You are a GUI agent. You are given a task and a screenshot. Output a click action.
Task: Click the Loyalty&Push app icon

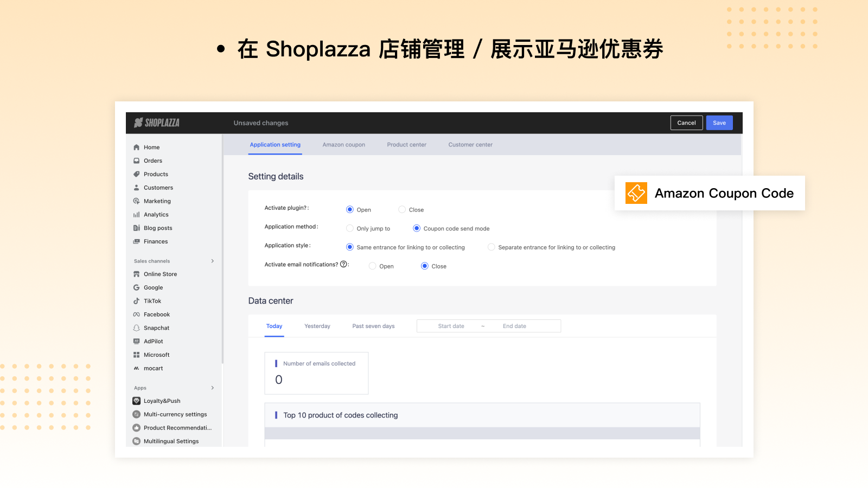(x=137, y=401)
